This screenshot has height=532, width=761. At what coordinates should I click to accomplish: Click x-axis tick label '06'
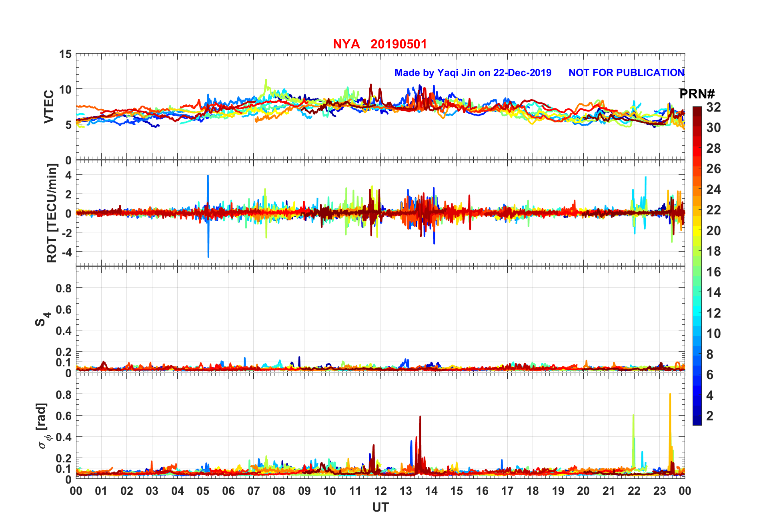[228, 491]
